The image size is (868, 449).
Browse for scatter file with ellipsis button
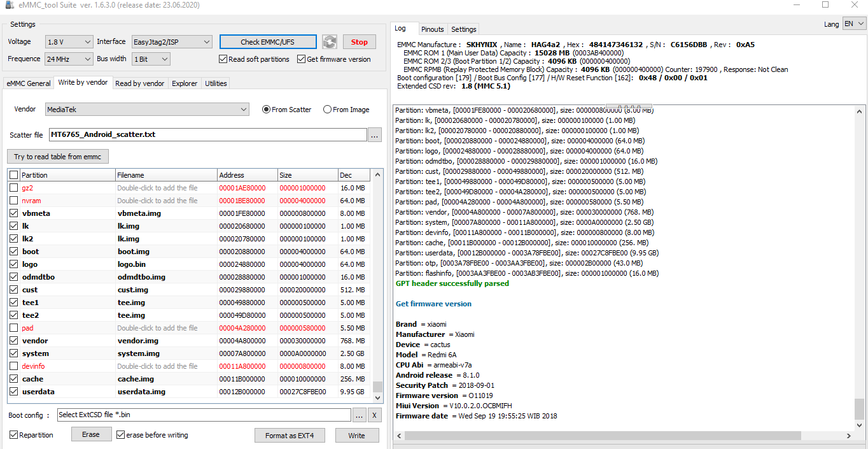[x=374, y=135]
